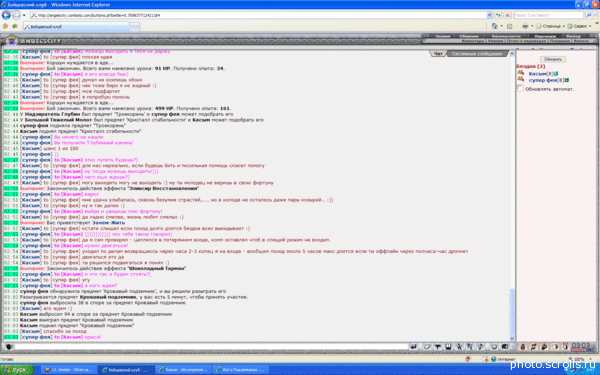Image resolution: width=600 pixels, height=375 pixels.
Task: Click the chat scrollbar down arrow
Action: coord(512,339)
